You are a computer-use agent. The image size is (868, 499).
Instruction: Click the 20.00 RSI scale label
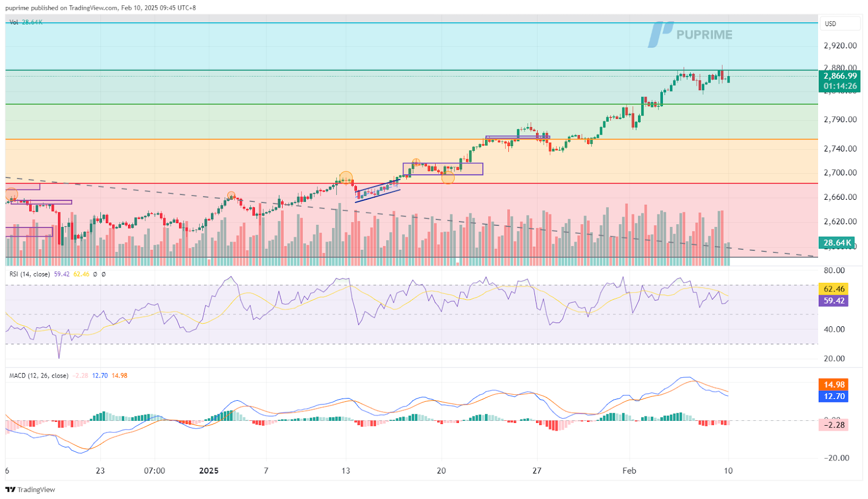pos(834,358)
